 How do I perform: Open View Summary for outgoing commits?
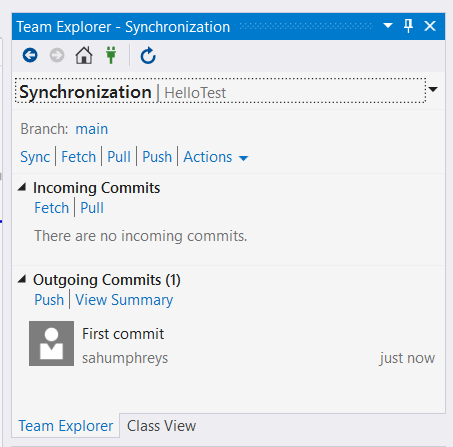[x=124, y=300]
